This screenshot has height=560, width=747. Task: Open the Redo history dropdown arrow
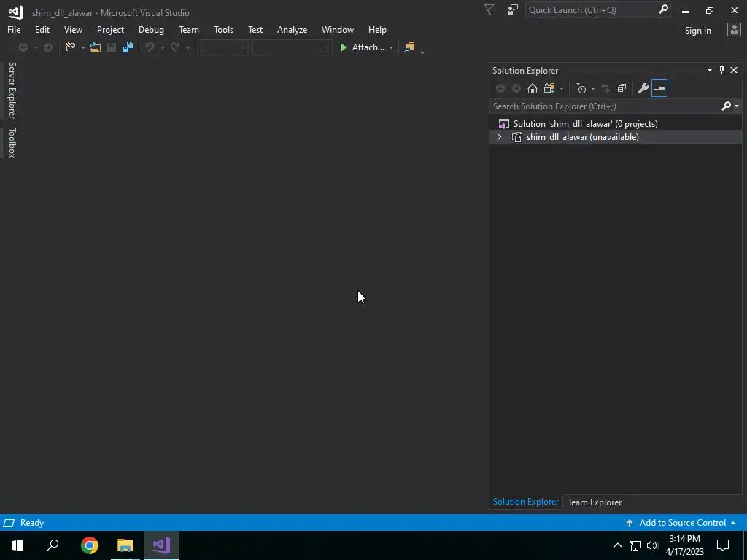point(187,47)
